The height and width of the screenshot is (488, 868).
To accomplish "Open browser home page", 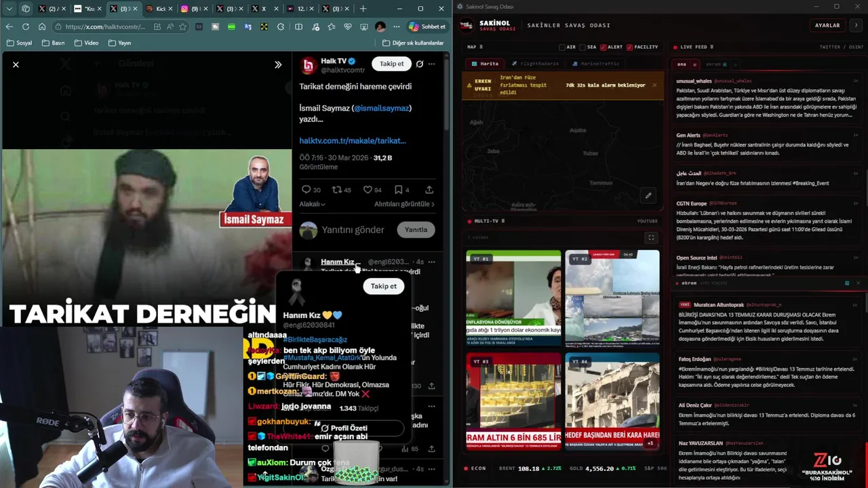I will (42, 26).
